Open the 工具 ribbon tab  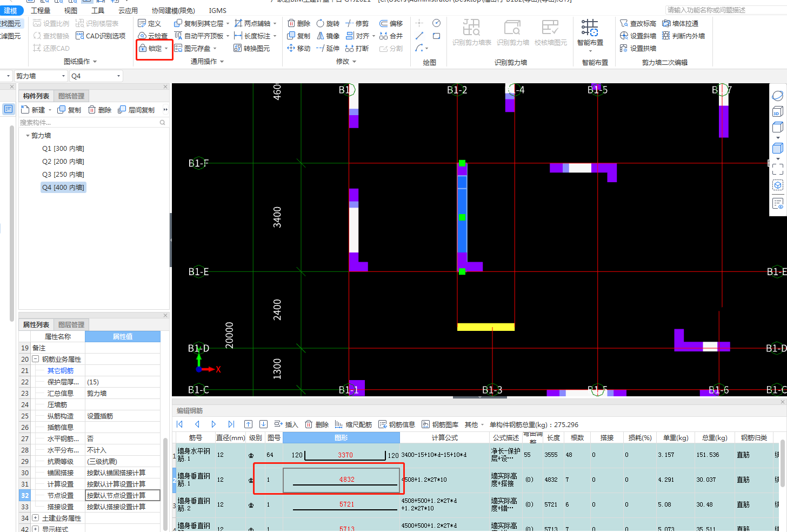coord(98,10)
